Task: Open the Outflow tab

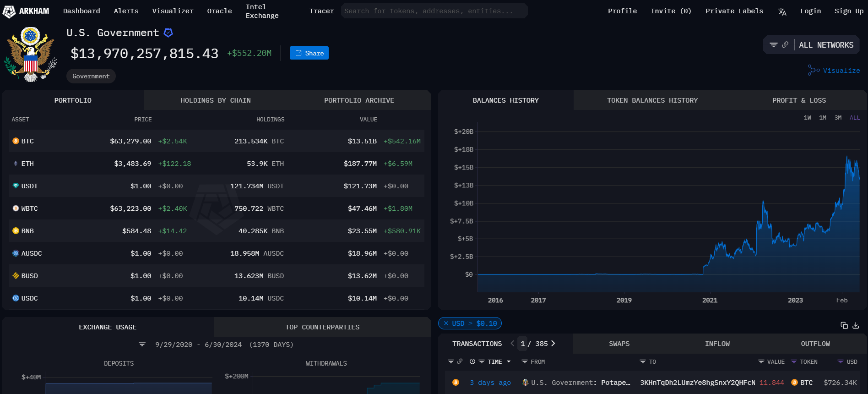Action: click(x=815, y=344)
